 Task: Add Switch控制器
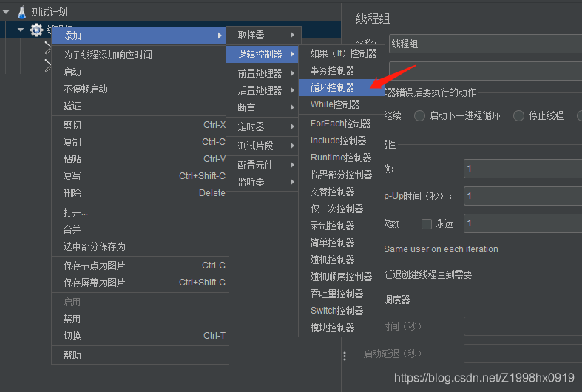coord(342,311)
